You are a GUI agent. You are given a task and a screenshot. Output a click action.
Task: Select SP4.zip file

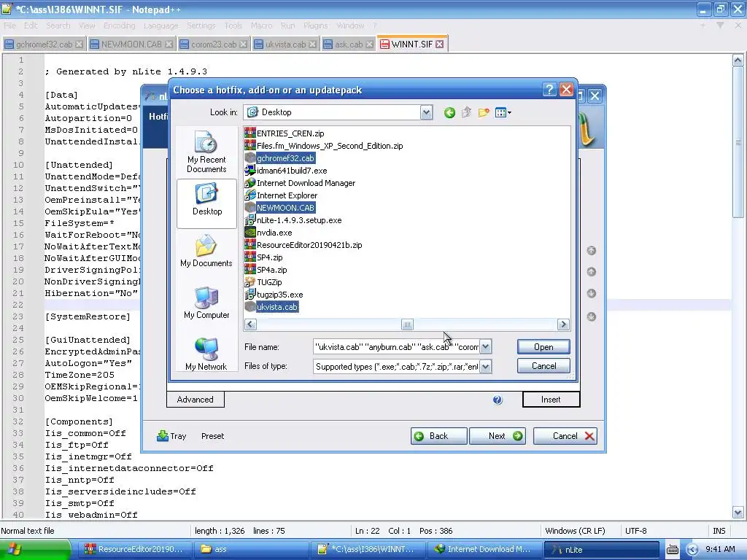[264, 257]
